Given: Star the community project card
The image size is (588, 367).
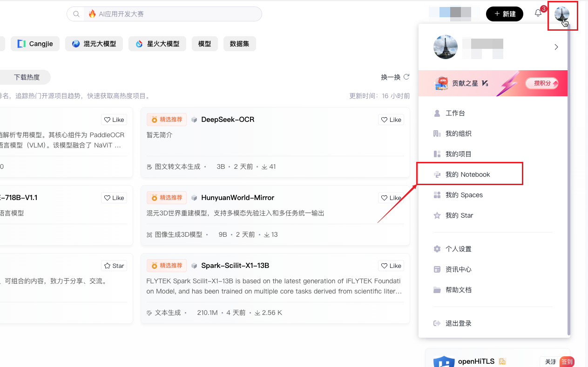Looking at the screenshot, I should point(114,266).
